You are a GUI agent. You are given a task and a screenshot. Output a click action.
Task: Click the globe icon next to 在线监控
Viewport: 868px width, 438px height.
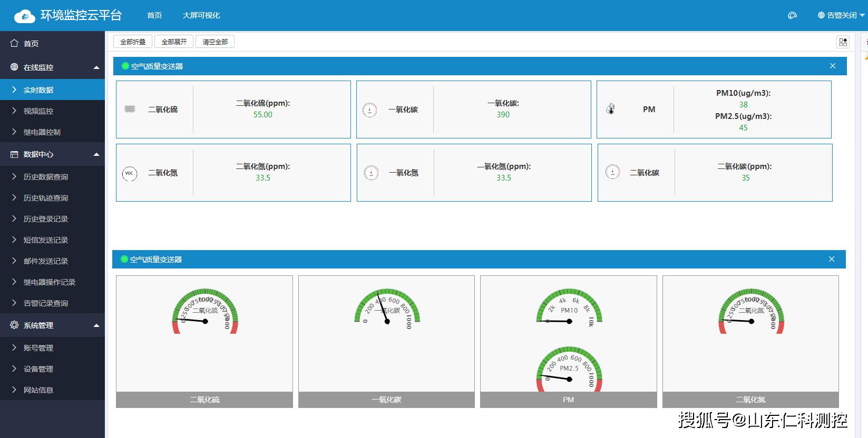[14, 67]
